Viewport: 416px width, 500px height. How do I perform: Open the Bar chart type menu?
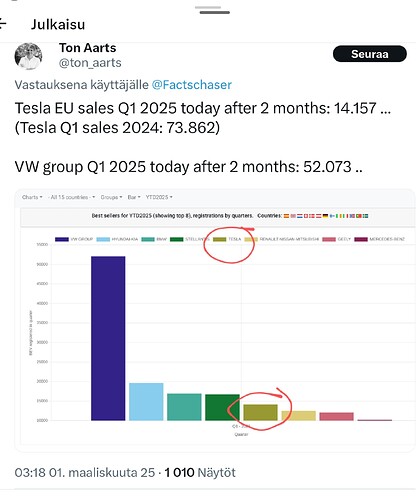(134, 197)
